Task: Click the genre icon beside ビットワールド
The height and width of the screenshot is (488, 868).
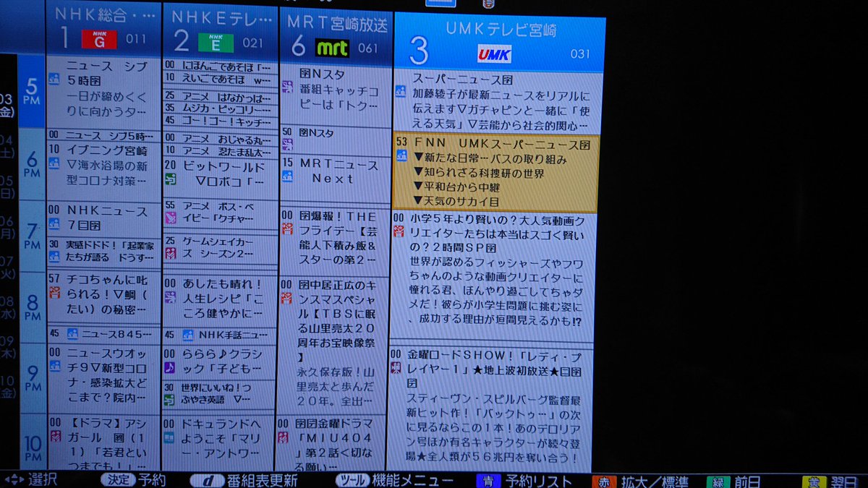Action: point(170,180)
